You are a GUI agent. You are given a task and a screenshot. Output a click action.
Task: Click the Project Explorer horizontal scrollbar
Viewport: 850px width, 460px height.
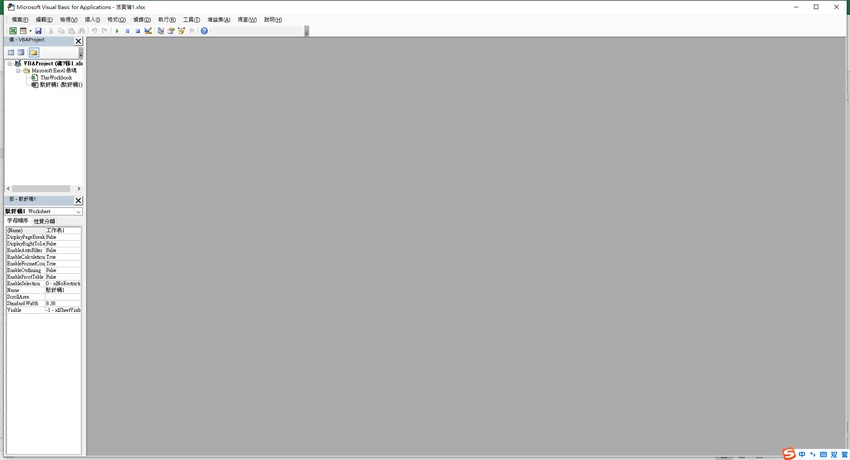[x=41, y=188]
